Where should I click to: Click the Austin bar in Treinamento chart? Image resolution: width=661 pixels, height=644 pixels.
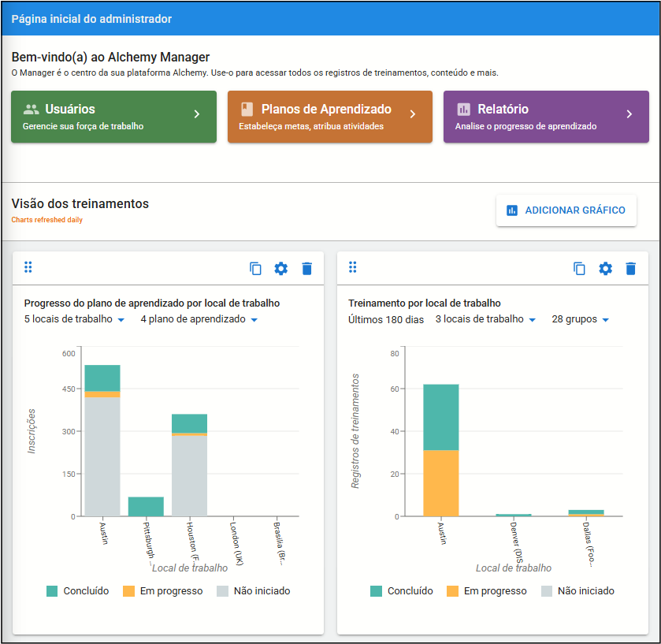441,450
